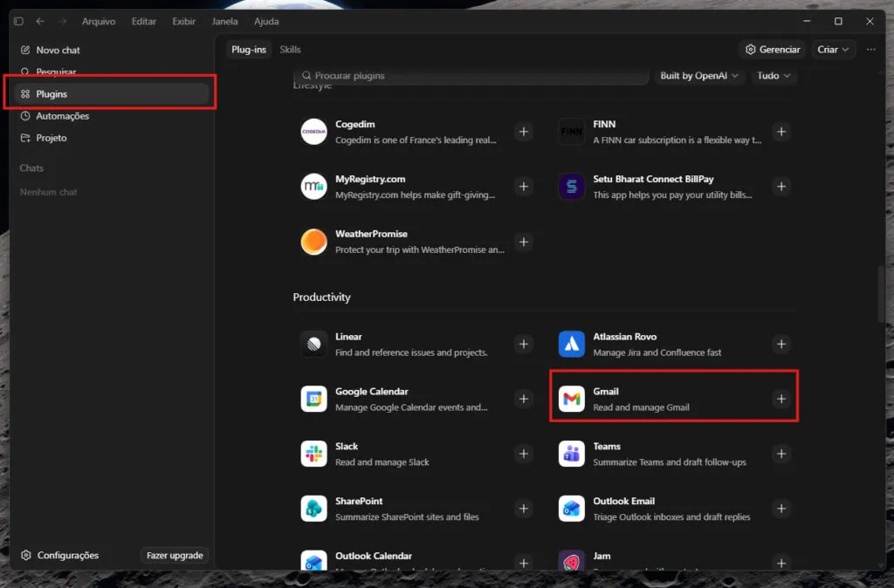Click 'Manage Jira and Confluence fast' text
The width and height of the screenshot is (894, 588).
tap(657, 352)
